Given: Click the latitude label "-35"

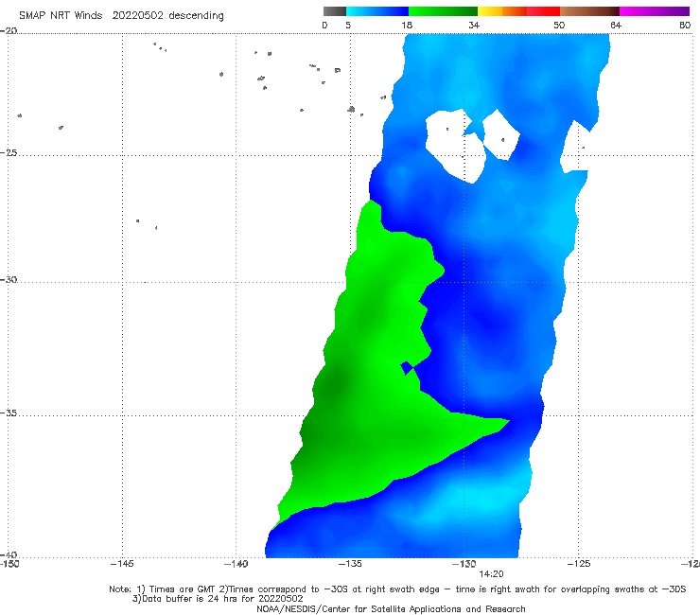Looking at the screenshot, I should [9, 413].
